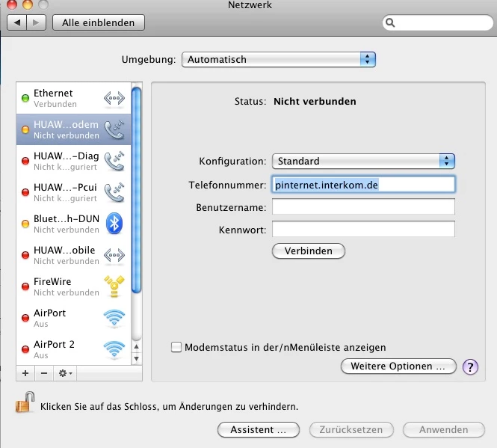Click the Verbinden button
The height and width of the screenshot is (448, 497).
point(309,251)
